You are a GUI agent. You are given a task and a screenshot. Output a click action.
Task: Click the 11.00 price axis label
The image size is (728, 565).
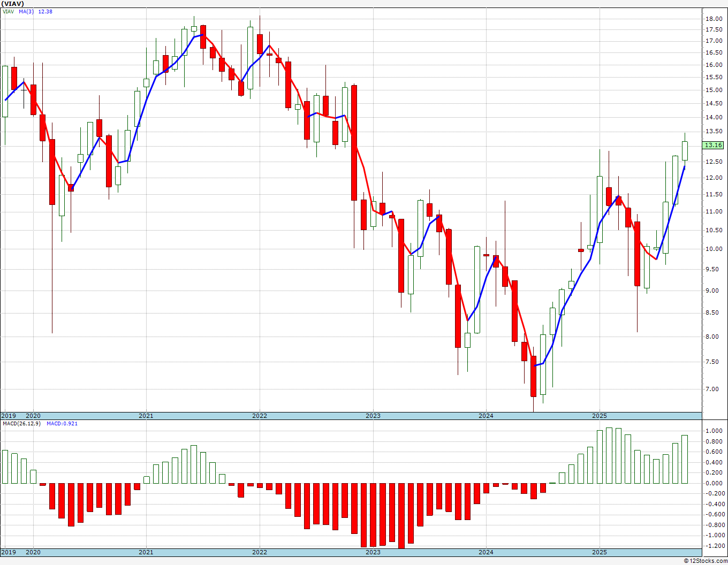(x=713, y=211)
